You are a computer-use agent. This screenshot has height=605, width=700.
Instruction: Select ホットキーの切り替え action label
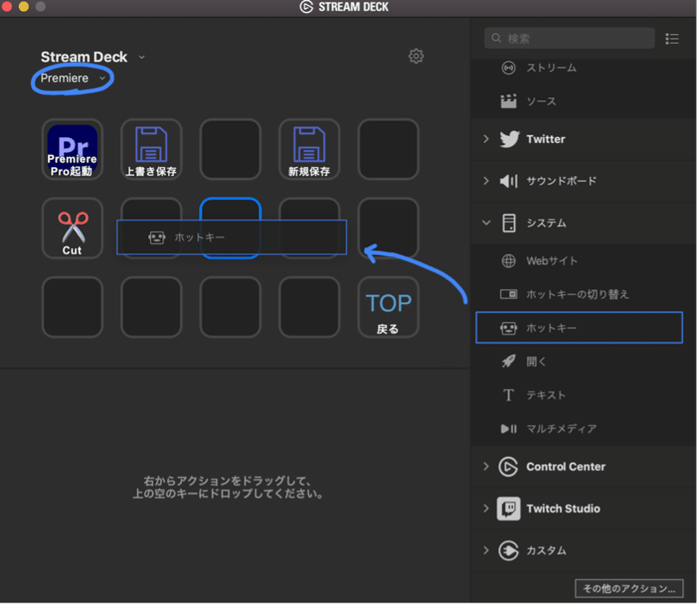pos(578,294)
